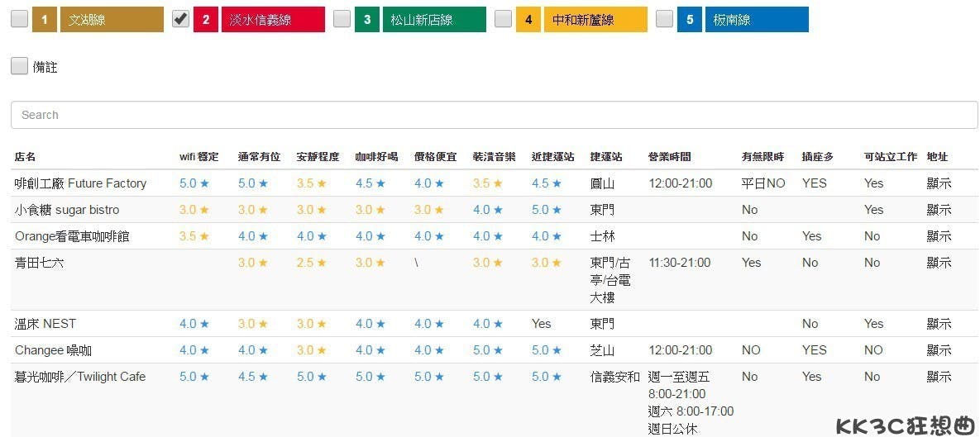This screenshot has width=980, height=437.
Task: Click the 地址 column header
Action: pyautogui.click(x=938, y=157)
